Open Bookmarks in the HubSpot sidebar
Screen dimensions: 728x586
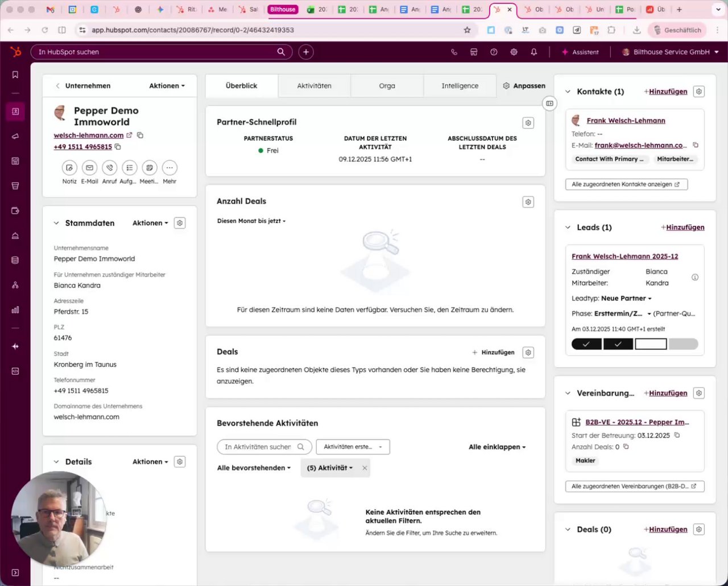coord(15,75)
